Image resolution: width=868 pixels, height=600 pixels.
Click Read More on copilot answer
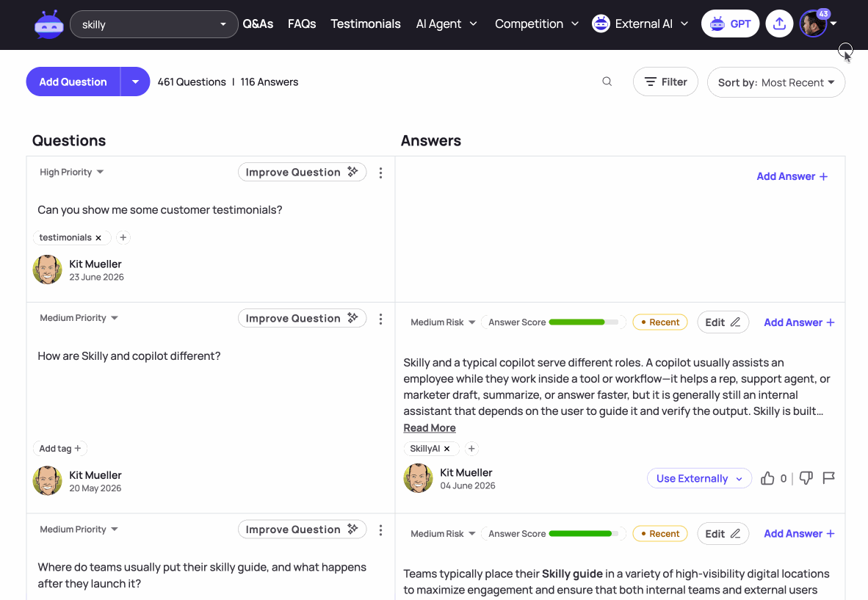tap(430, 428)
